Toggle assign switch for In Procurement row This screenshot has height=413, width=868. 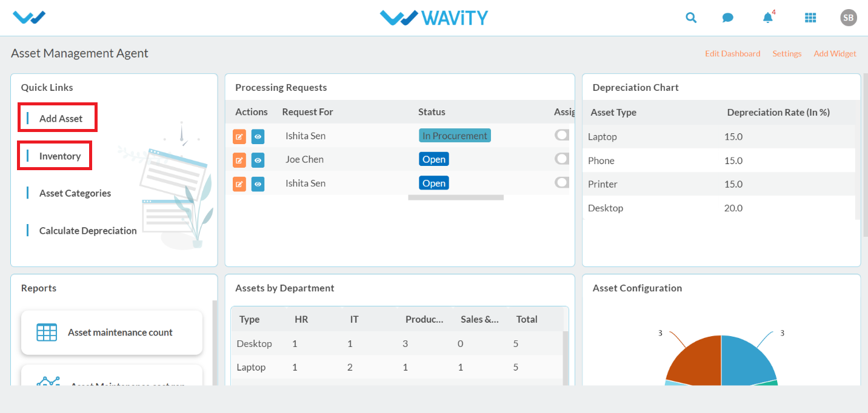[x=562, y=135]
